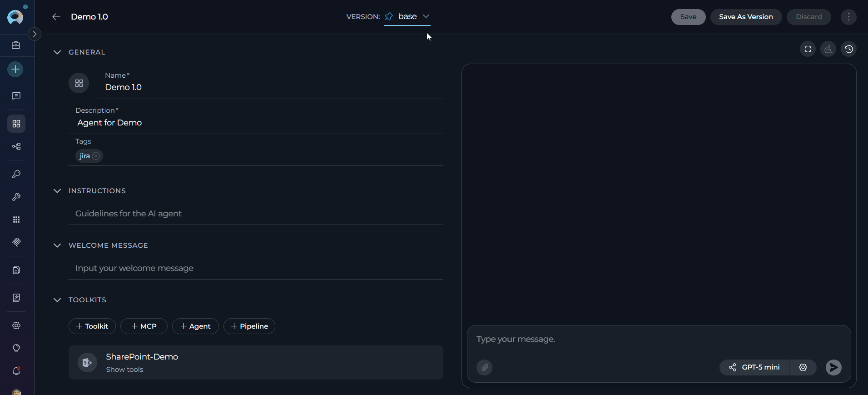Select the GPT-5 mini model button
Viewport: 868px width, 395px height.
(x=754, y=367)
